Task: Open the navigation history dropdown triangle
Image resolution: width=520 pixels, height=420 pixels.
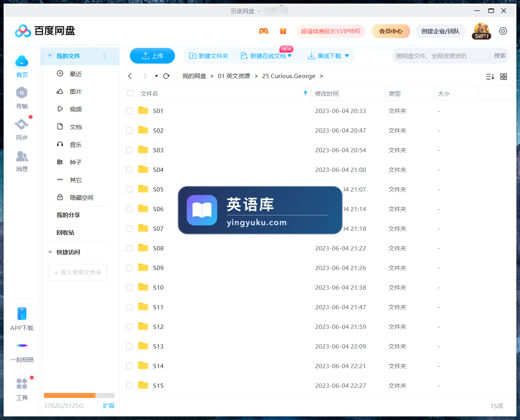Action: pyautogui.click(x=156, y=76)
